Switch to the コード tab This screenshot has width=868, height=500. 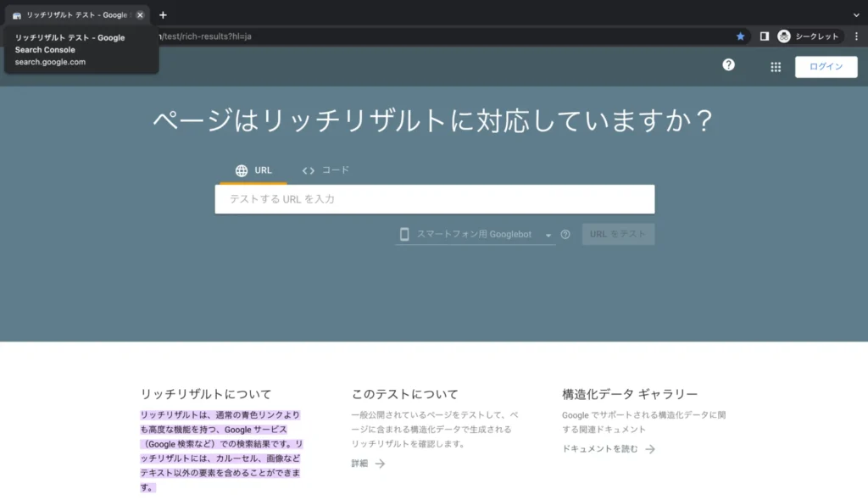click(325, 170)
